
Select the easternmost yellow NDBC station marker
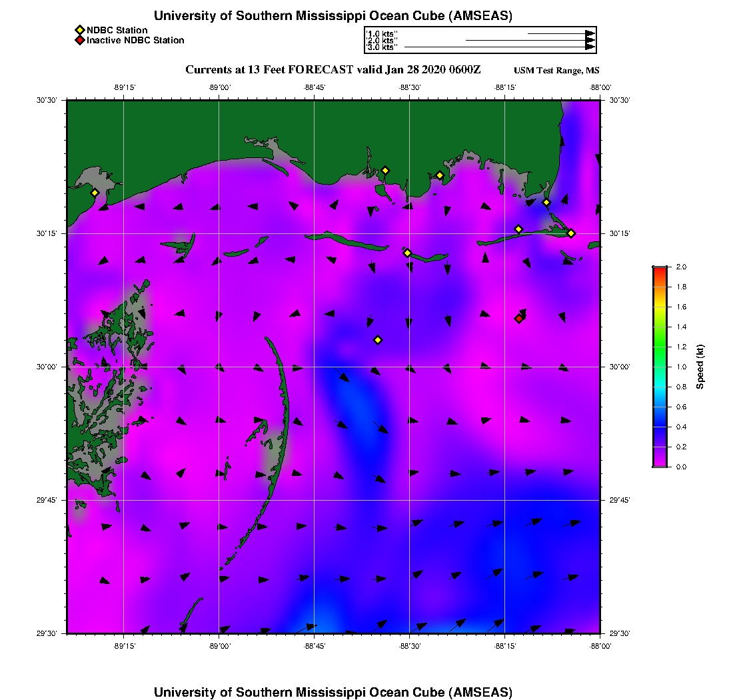click(571, 233)
